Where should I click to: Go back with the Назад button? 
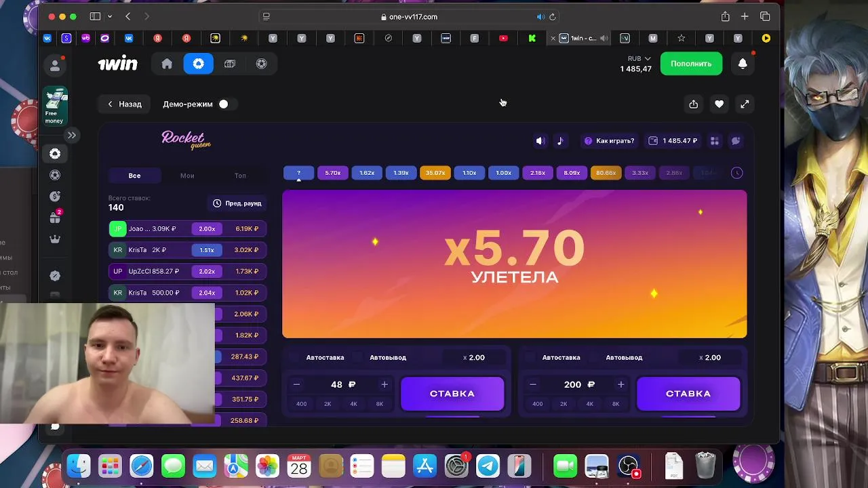pyautogui.click(x=125, y=104)
